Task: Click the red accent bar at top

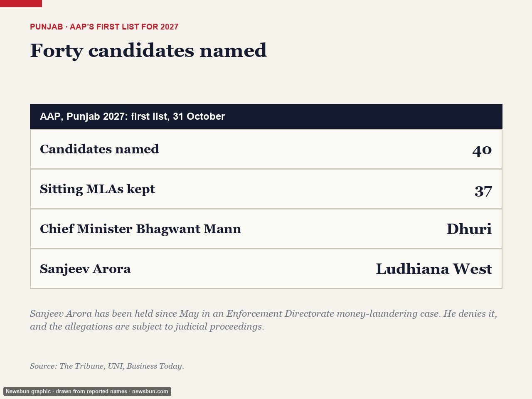Action: pyautogui.click(x=21, y=3)
